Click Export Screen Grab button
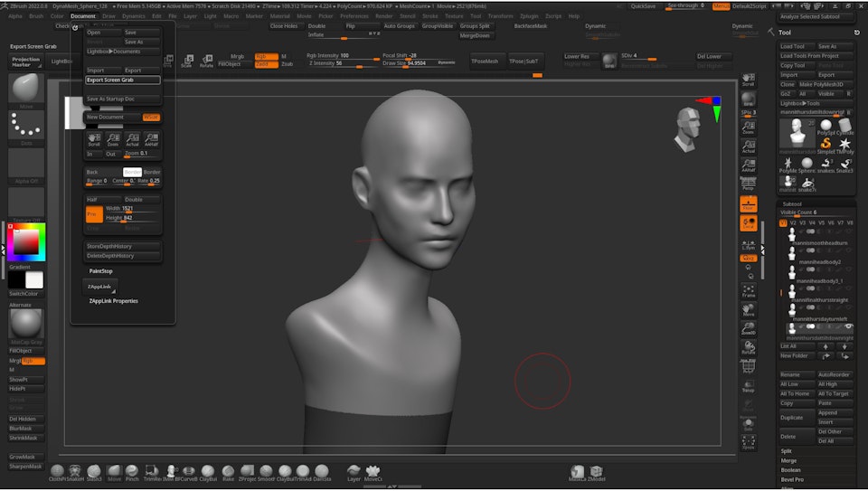868x491 pixels. (x=123, y=80)
